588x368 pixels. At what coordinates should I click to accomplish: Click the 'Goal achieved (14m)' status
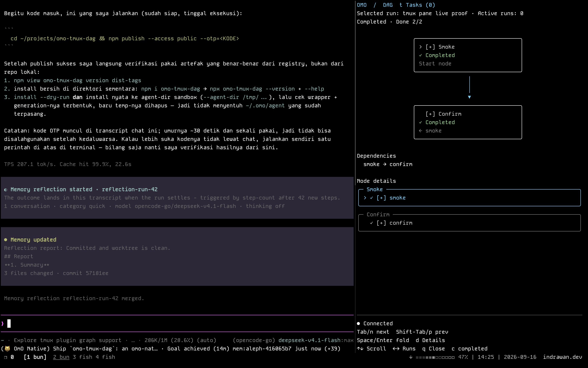coord(198,349)
